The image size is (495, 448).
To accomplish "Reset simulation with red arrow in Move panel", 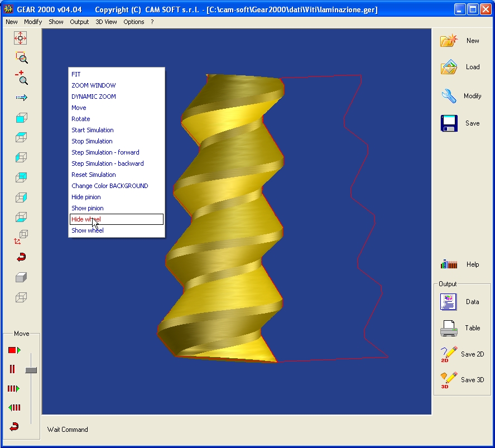I will pyautogui.click(x=14, y=427).
